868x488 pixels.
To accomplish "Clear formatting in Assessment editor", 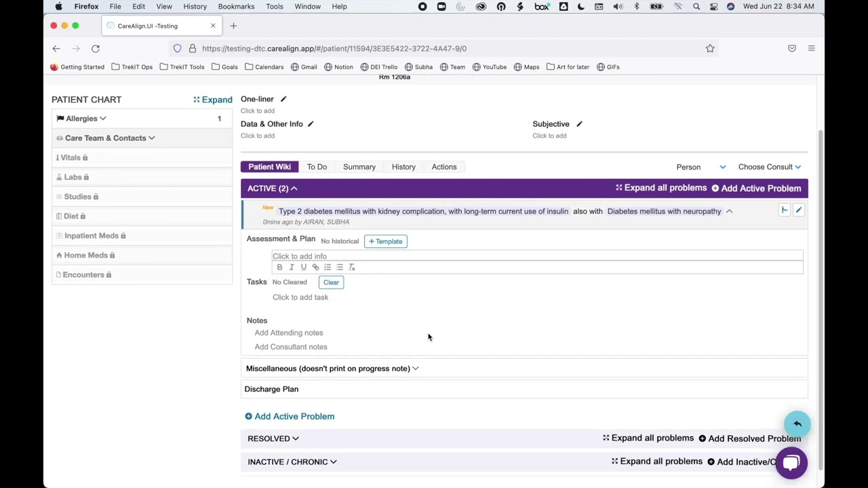I will [351, 267].
